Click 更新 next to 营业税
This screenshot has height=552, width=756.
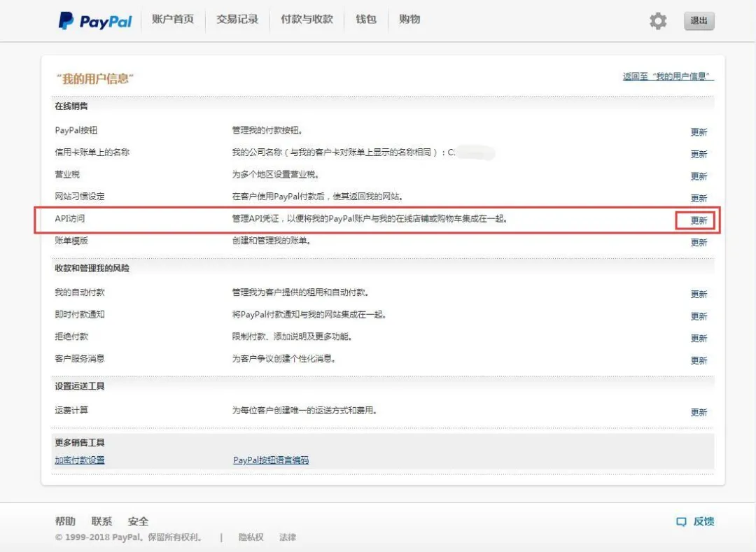click(x=698, y=176)
